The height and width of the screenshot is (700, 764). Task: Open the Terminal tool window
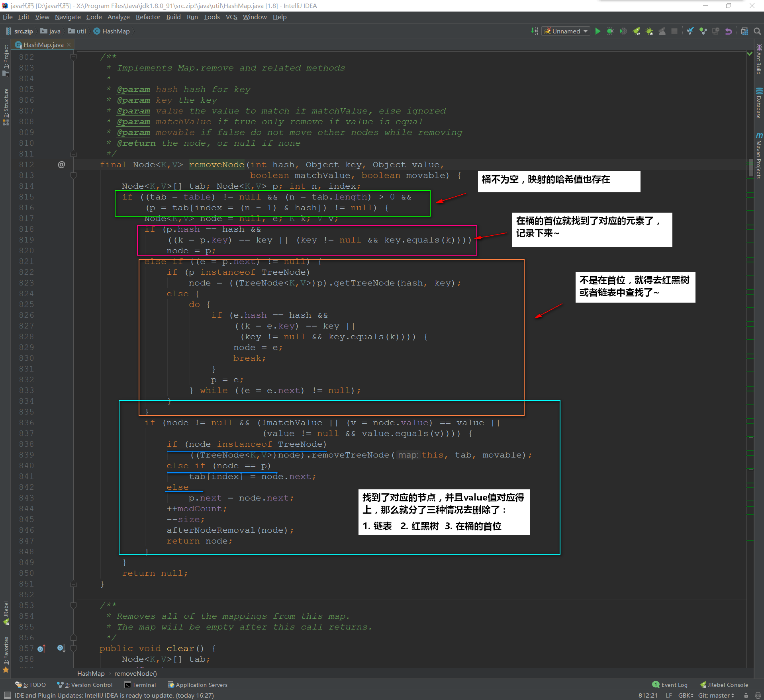pos(140,685)
